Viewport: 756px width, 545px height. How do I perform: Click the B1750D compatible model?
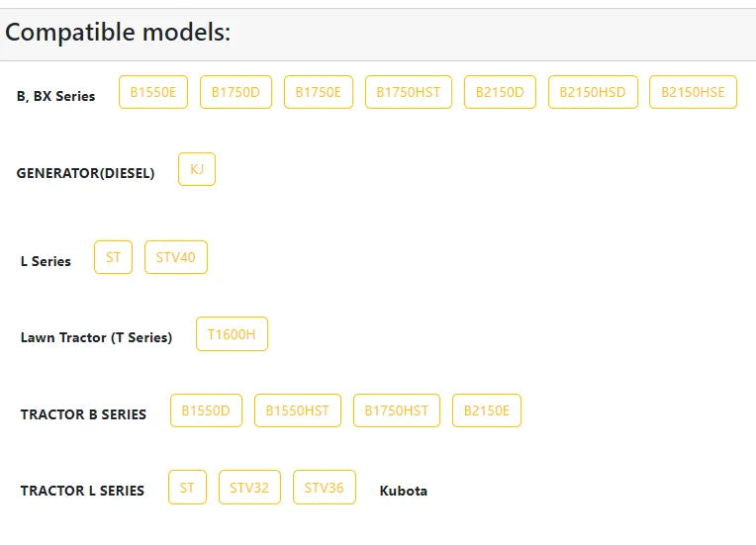point(236,92)
